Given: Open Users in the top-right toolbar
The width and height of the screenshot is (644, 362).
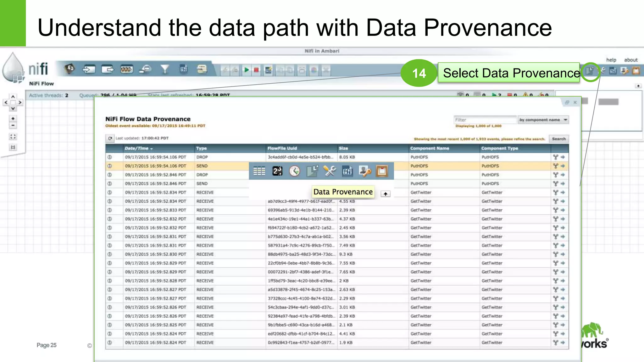Looking at the screenshot, I should coord(625,71).
